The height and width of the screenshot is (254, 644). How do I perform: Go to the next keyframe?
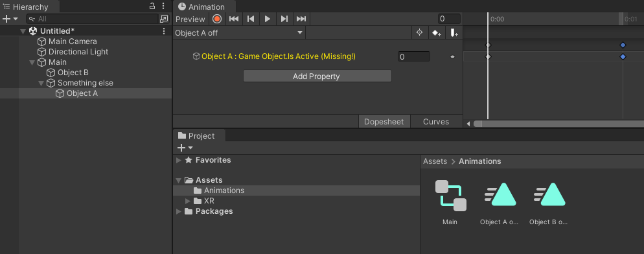(284, 19)
